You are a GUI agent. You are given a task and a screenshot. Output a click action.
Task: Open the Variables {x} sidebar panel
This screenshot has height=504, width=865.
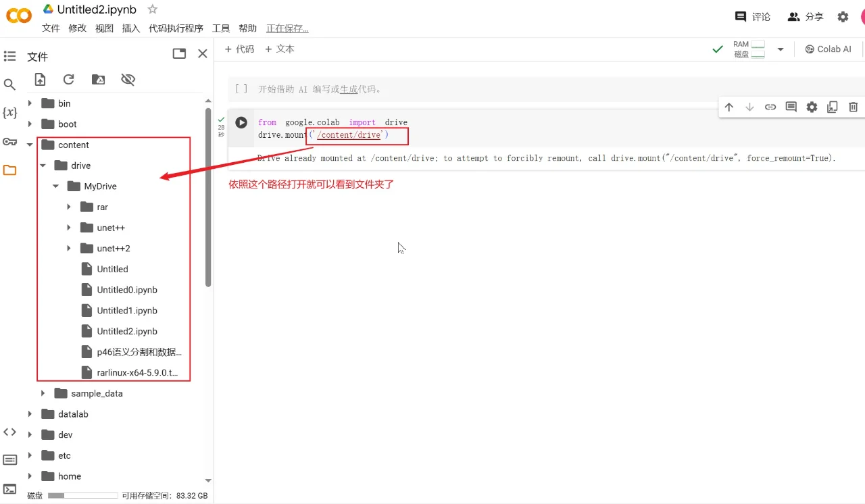click(x=9, y=113)
